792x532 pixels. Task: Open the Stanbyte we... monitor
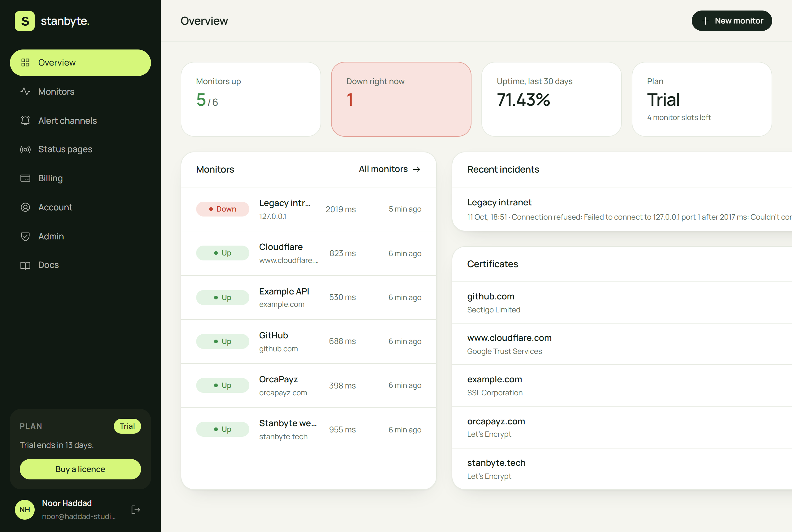point(308,430)
